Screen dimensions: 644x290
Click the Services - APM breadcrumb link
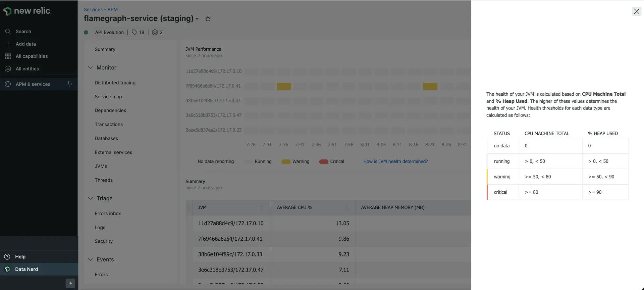(x=101, y=10)
